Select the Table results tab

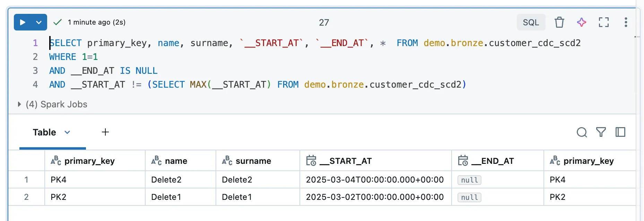[44, 132]
